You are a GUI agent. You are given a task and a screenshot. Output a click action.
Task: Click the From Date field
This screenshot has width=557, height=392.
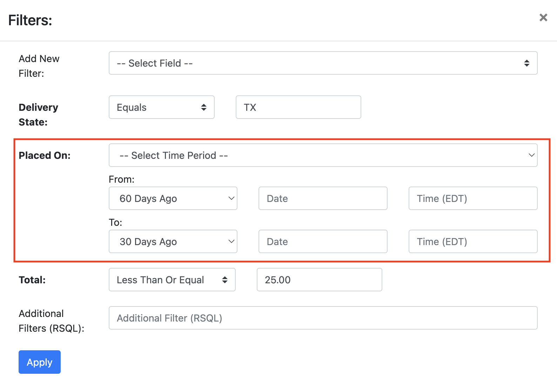pos(323,198)
